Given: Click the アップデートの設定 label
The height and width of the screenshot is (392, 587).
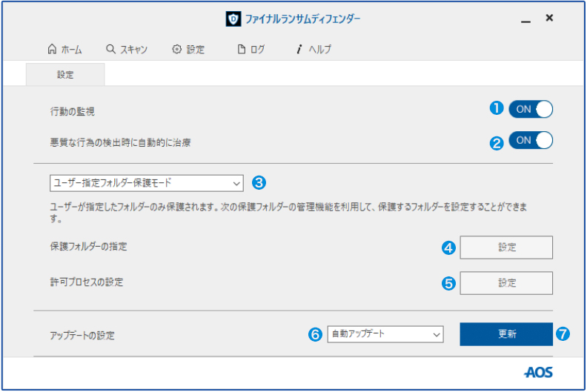Looking at the screenshot, I should [x=82, y=336].
